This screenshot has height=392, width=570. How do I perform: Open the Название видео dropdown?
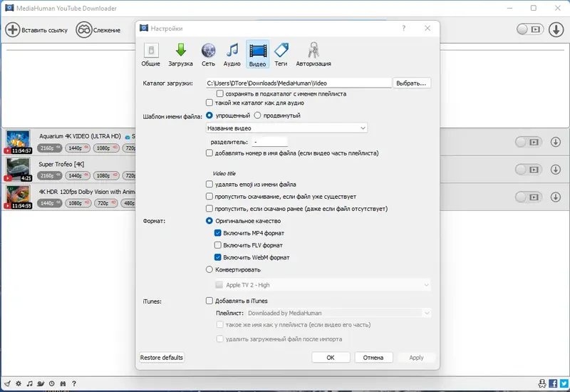pyautogui.click(x=286, y=128)
